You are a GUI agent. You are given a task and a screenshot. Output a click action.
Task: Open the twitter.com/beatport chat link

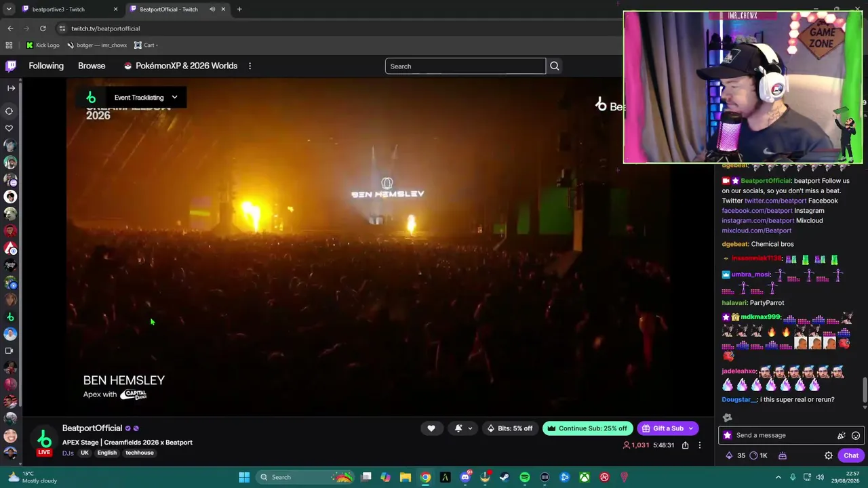775,201
